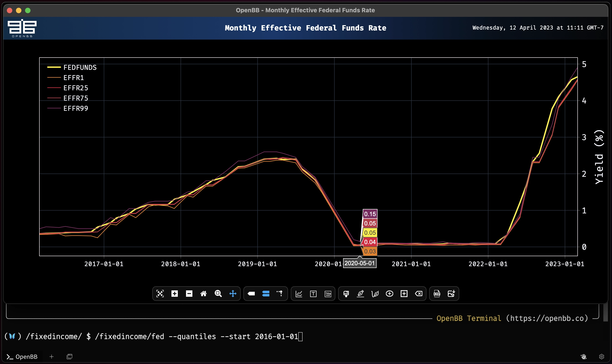Click the 0.15 hover label
This screenshot has height=364, width=612.
370,214
